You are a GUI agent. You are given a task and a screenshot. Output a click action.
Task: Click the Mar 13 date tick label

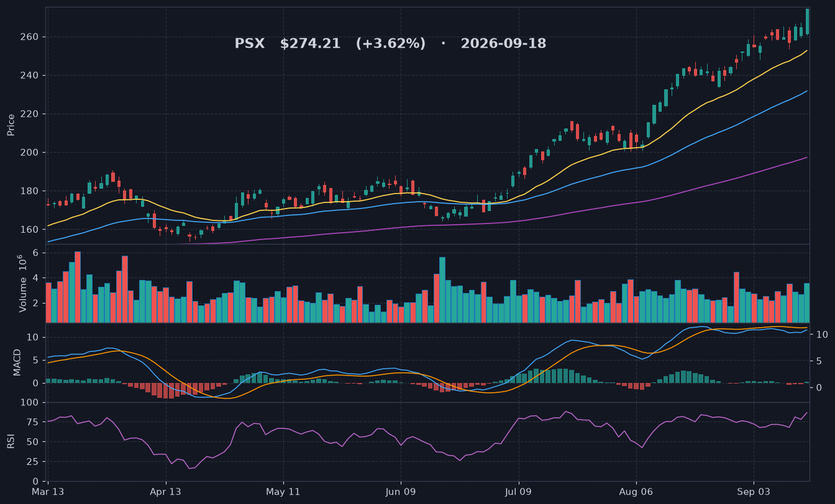click(x=48, y=492)
